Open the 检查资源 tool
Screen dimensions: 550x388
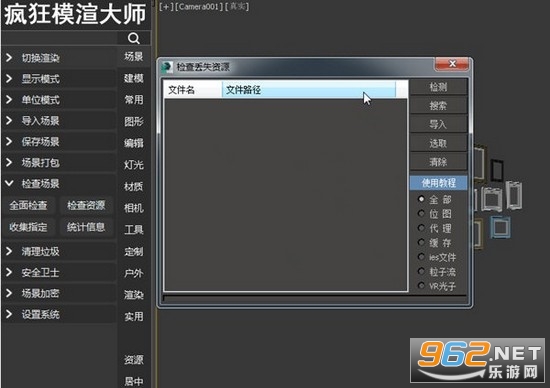pos(86,205)
